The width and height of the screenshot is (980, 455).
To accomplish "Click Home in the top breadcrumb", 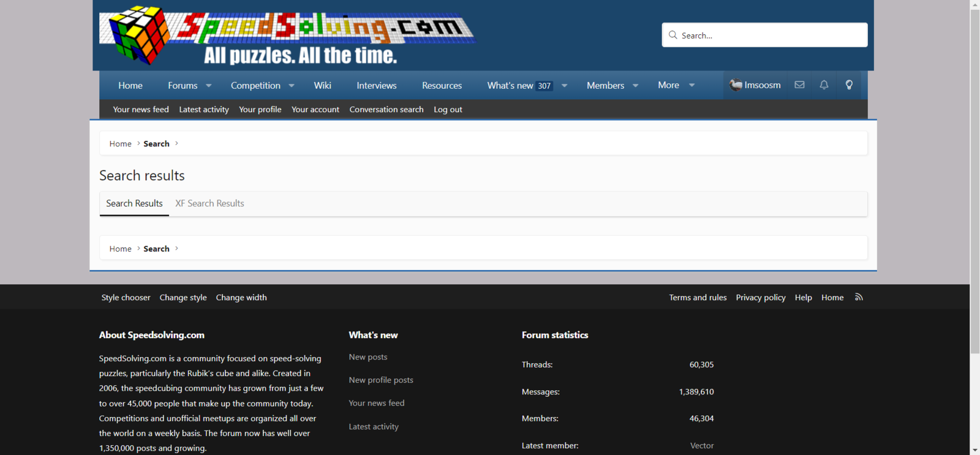I will click(120, 144).
